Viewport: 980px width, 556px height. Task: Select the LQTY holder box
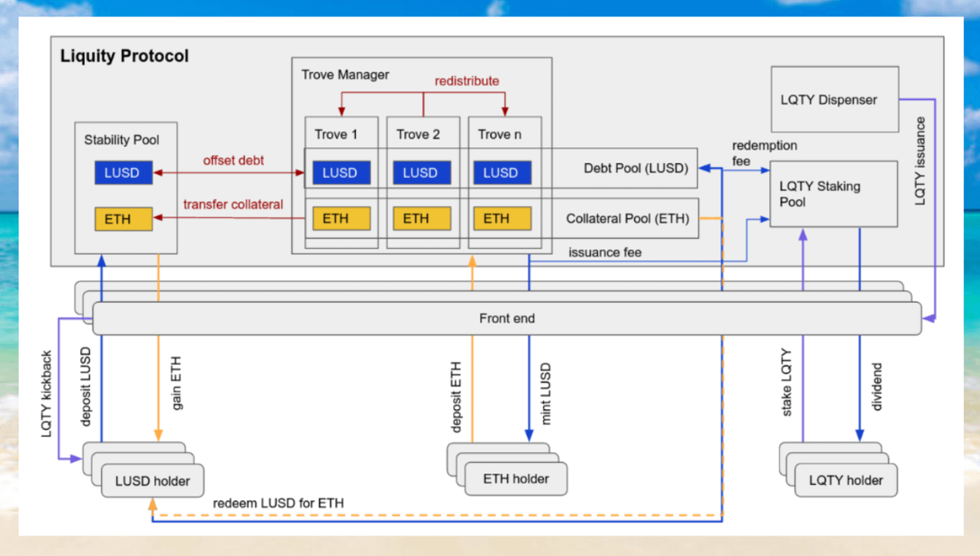[845, 481]
